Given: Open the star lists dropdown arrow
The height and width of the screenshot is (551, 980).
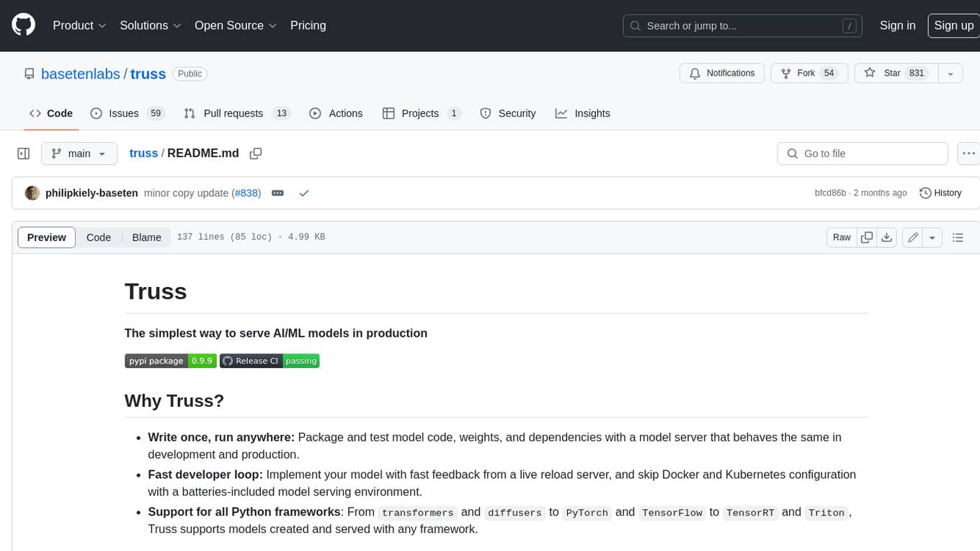Looking at the screenshot, I should (950, 74).
